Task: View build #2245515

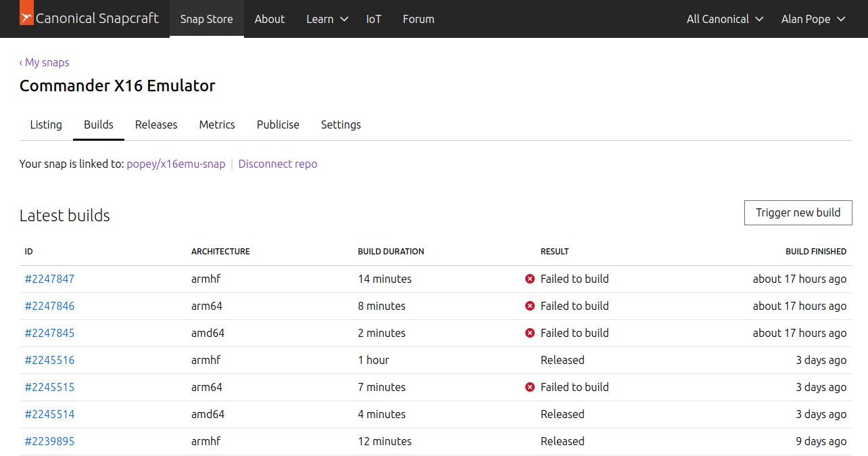Action: click(x=49, y=387)
